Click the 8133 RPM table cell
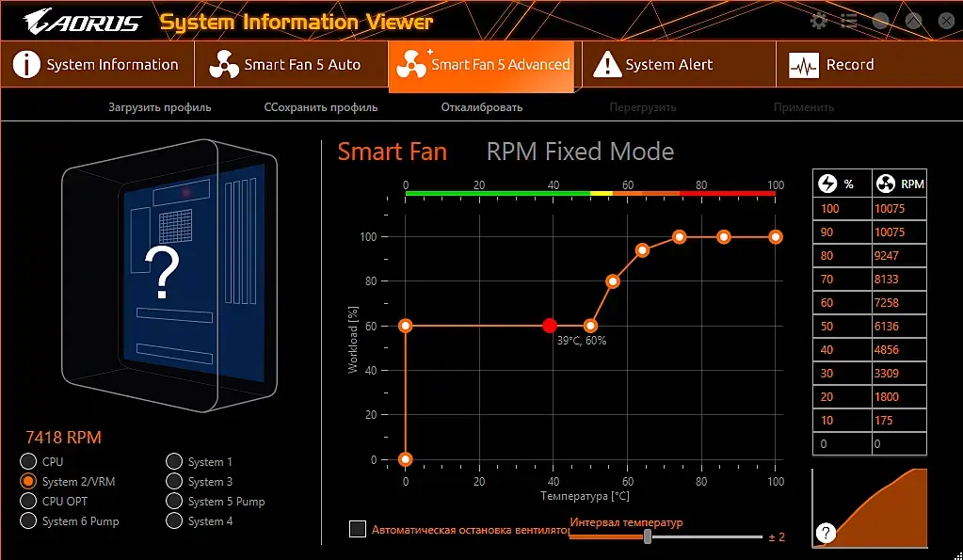The height and width of the screenshot is (560, 963). [x=899, y=280]
